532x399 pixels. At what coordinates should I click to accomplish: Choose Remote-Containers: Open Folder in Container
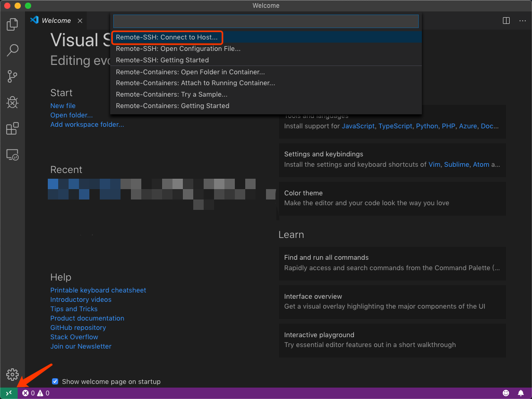(190, 72)
